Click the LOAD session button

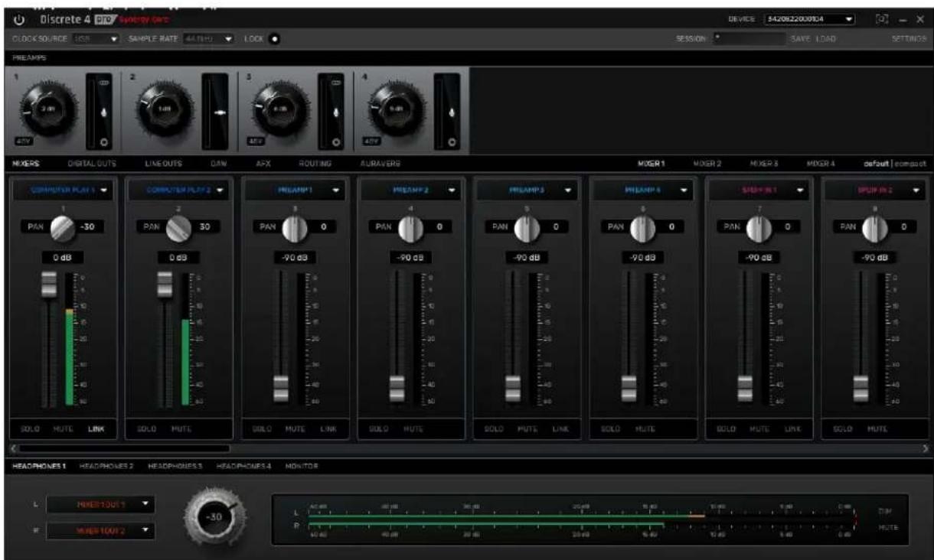click(x=825, y=38)
